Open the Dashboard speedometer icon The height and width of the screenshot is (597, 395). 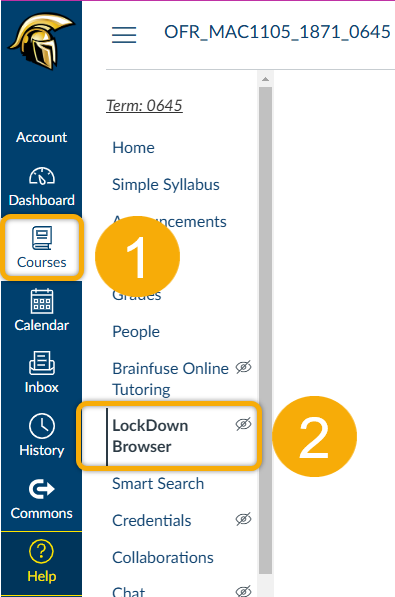42,176
